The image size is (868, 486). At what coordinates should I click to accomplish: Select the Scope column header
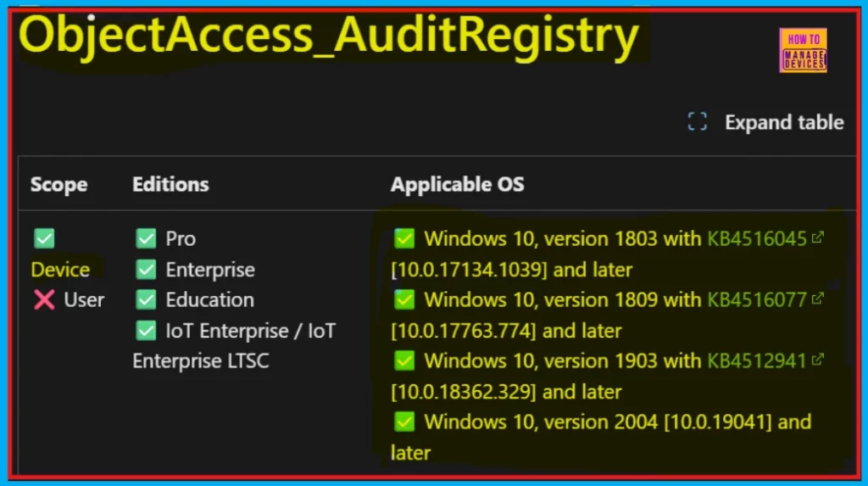pyautogui.click(x=58, y=185)
